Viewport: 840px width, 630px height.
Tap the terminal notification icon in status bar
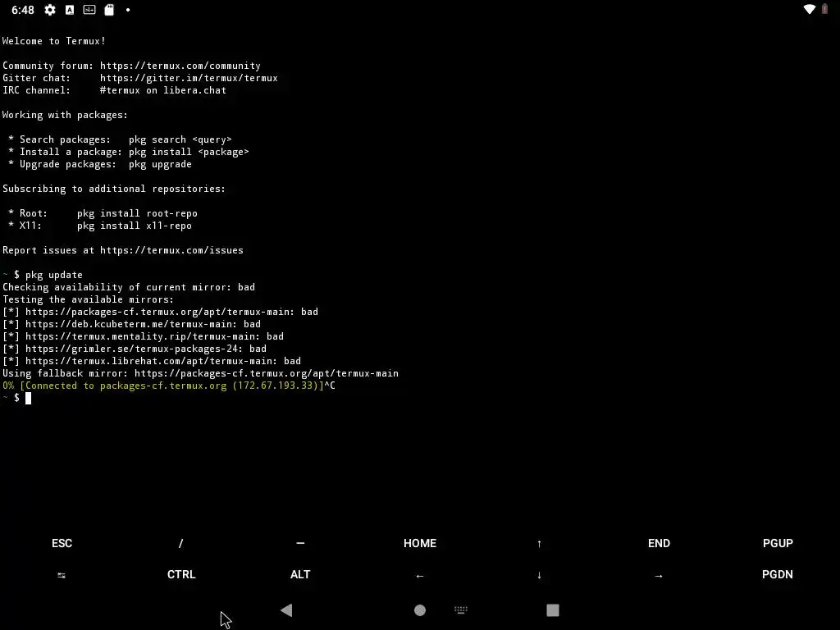pyautogui.click(x=89, y=10)
